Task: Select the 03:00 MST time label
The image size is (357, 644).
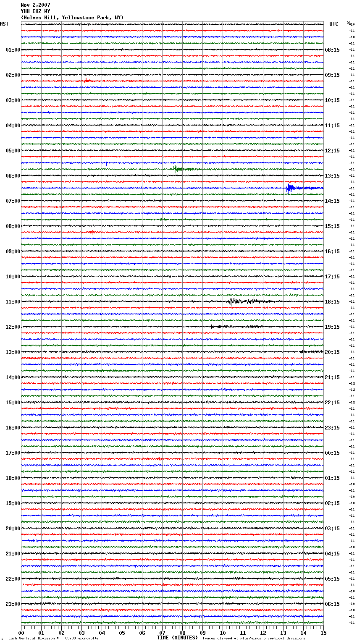Action: (13, 100)
